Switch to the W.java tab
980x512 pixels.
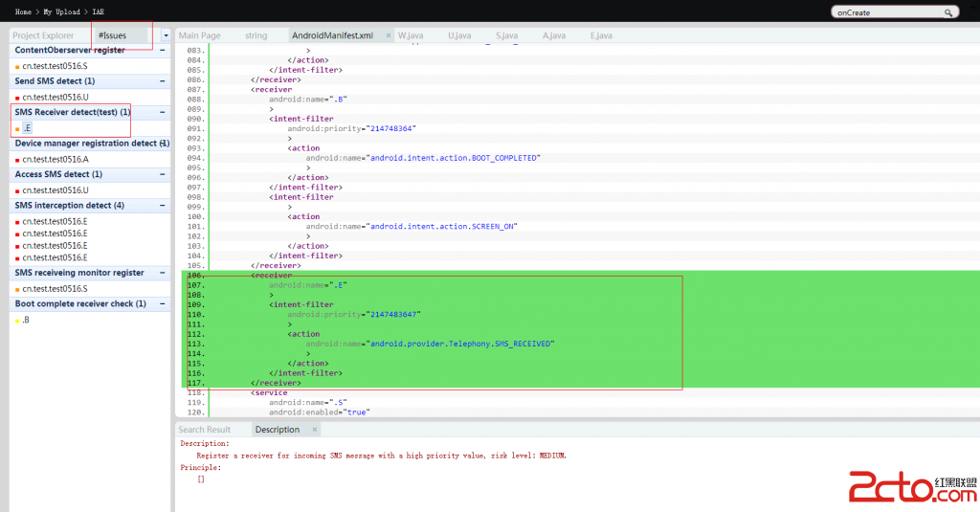pyautogui.click(x=412, y=35)
